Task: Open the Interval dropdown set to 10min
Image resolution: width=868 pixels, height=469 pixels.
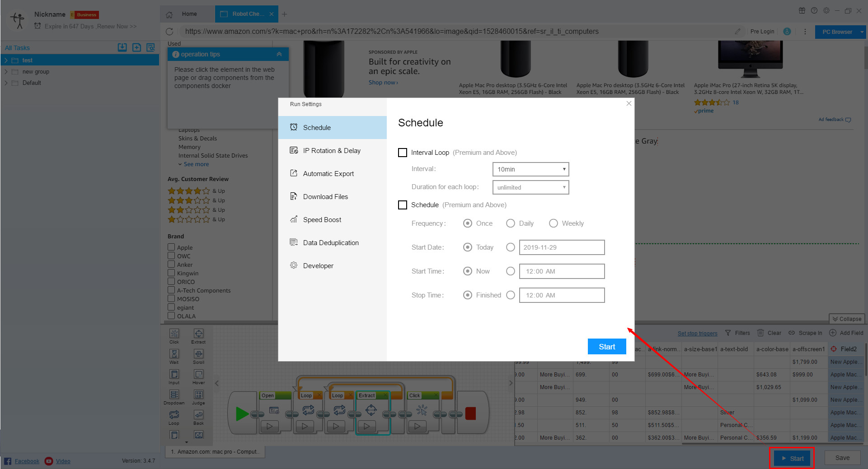Action: tap(530, 169)
